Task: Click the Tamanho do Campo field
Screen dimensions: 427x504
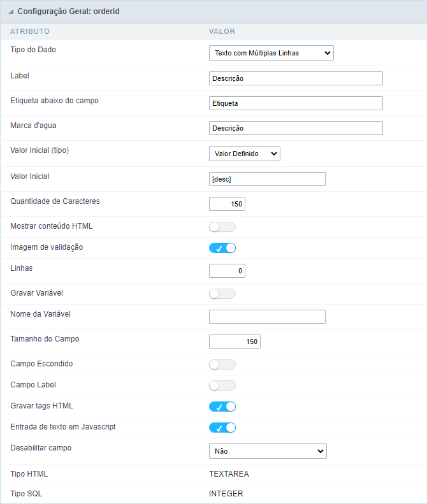Action: pos(235,342)
